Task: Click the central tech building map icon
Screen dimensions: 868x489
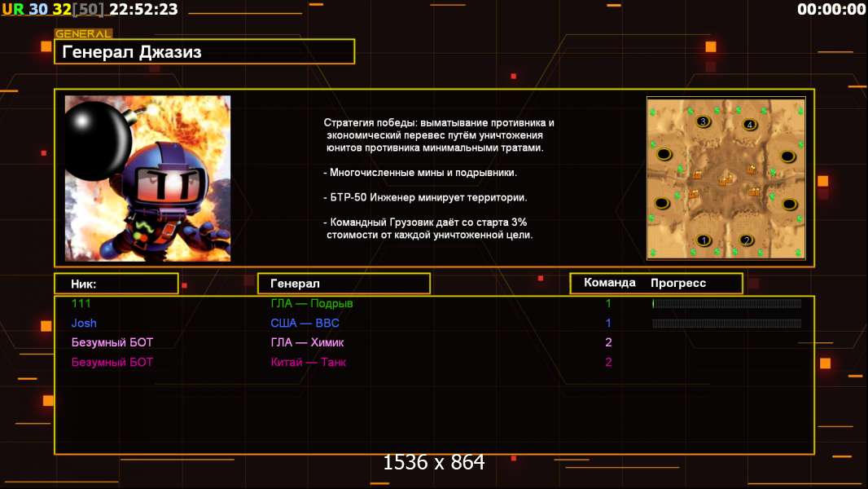Action: click(x=726, y=178)
